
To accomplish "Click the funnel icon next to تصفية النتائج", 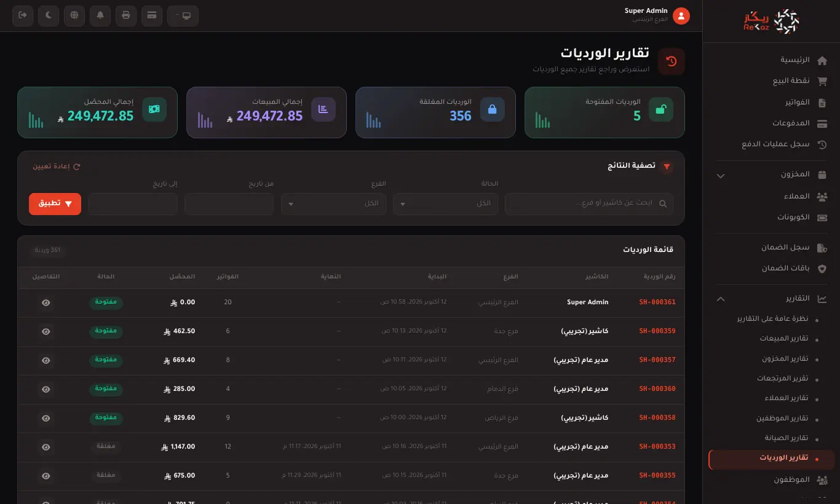I will tap(667, 167).
